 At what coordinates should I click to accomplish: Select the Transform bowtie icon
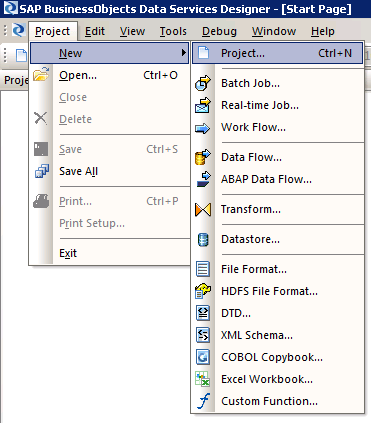(x=203, y=210)
